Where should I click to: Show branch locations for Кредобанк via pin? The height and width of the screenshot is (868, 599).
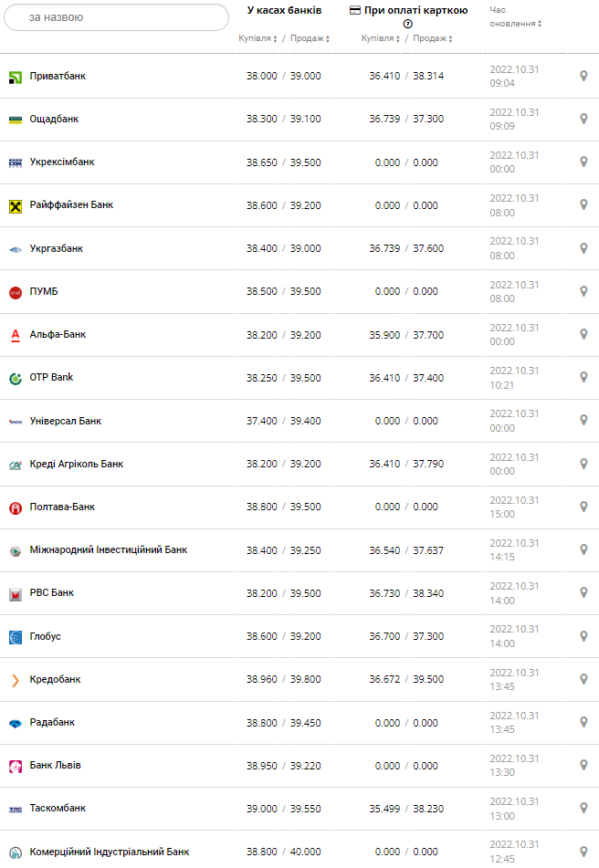(x=583, y=679)
